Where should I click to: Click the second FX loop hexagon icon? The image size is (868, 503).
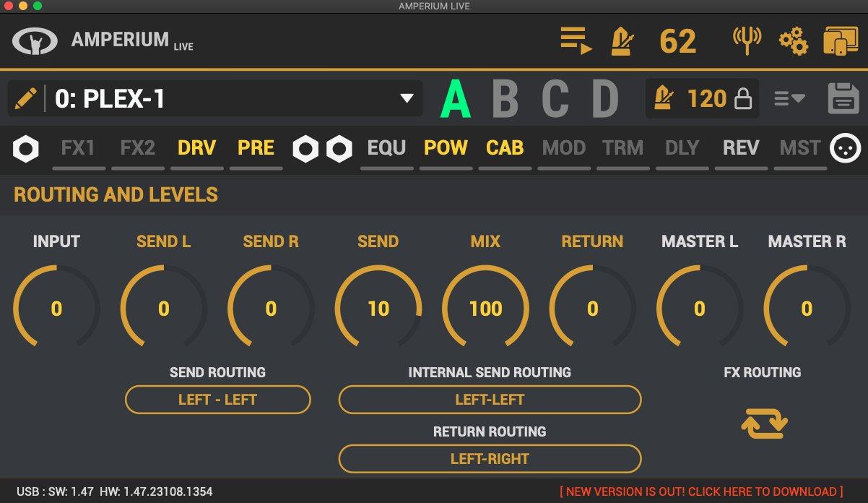pyautogui.click(x=339, y=149)
